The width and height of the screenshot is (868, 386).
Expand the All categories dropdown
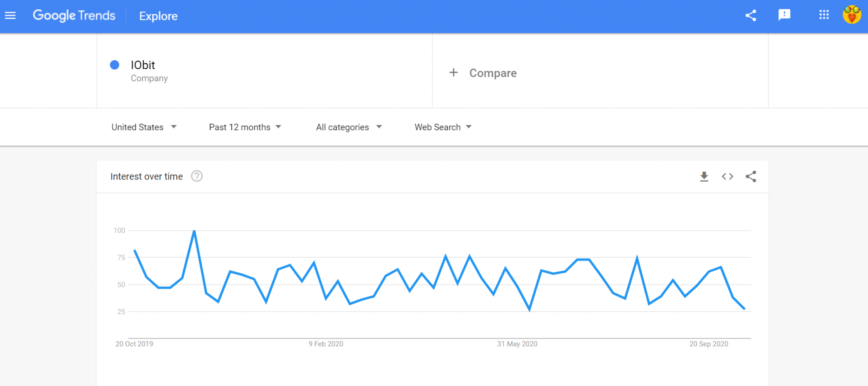349,127
